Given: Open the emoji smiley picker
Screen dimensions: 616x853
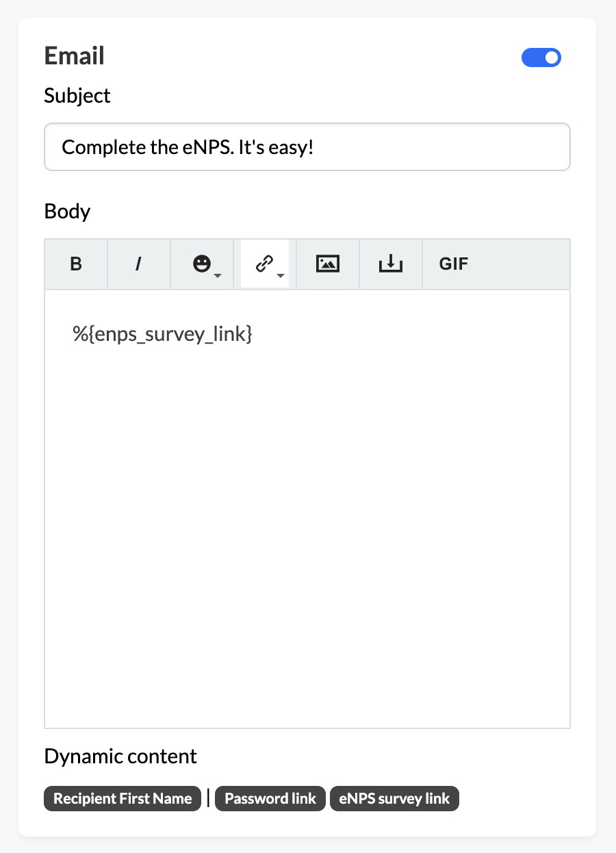Looking at the screenshot, I should (201, 264).
